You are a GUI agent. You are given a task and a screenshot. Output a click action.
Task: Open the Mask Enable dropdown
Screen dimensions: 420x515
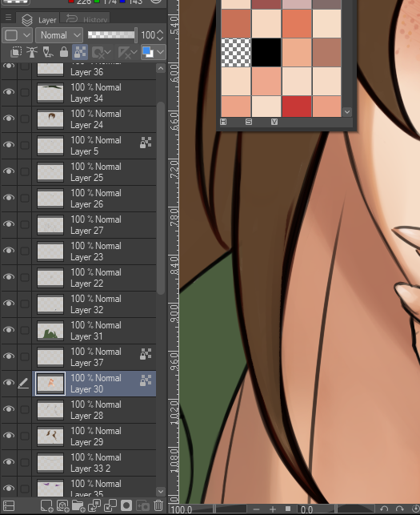coord(102,52)
